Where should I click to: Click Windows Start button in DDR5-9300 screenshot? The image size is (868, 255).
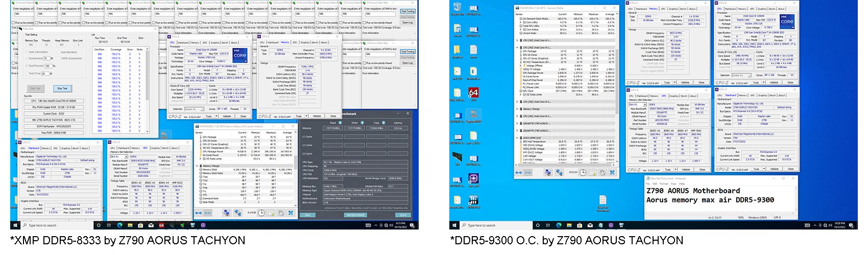click(454, 225)
